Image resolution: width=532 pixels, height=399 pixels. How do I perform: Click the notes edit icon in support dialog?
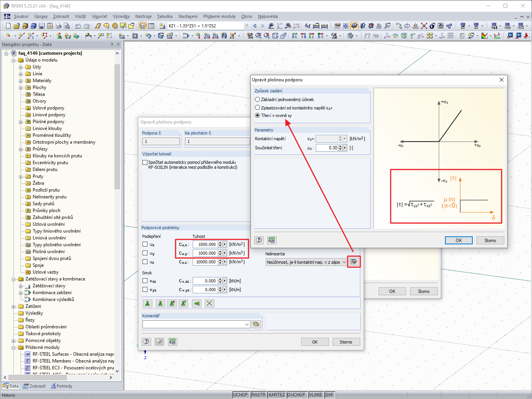click(160, 342)
